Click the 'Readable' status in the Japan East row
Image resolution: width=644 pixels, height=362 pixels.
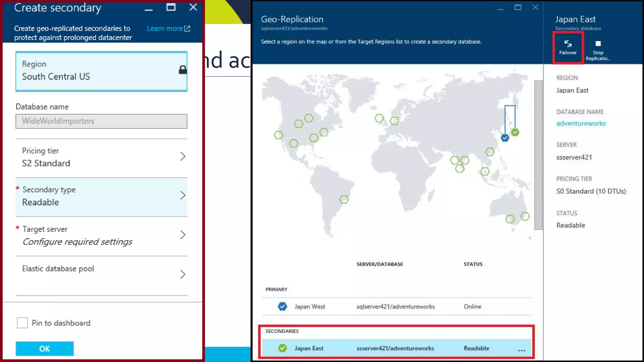476,348
